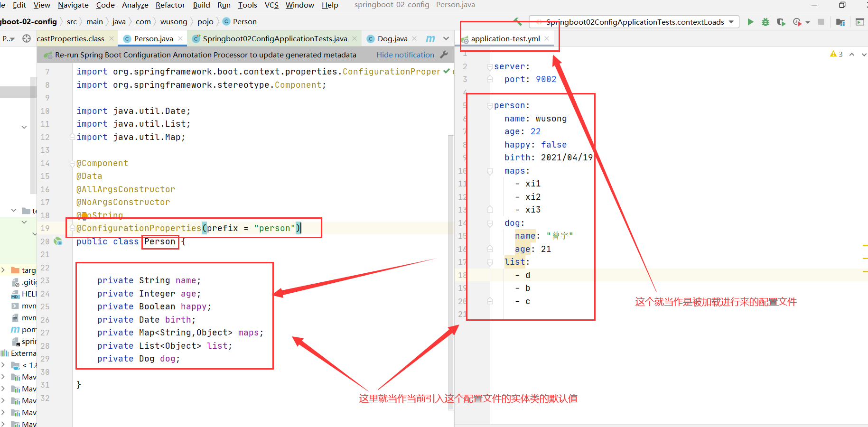Click the src breadcrumb
This screenshot has height=427, width=868.
[x=72, y=21]
